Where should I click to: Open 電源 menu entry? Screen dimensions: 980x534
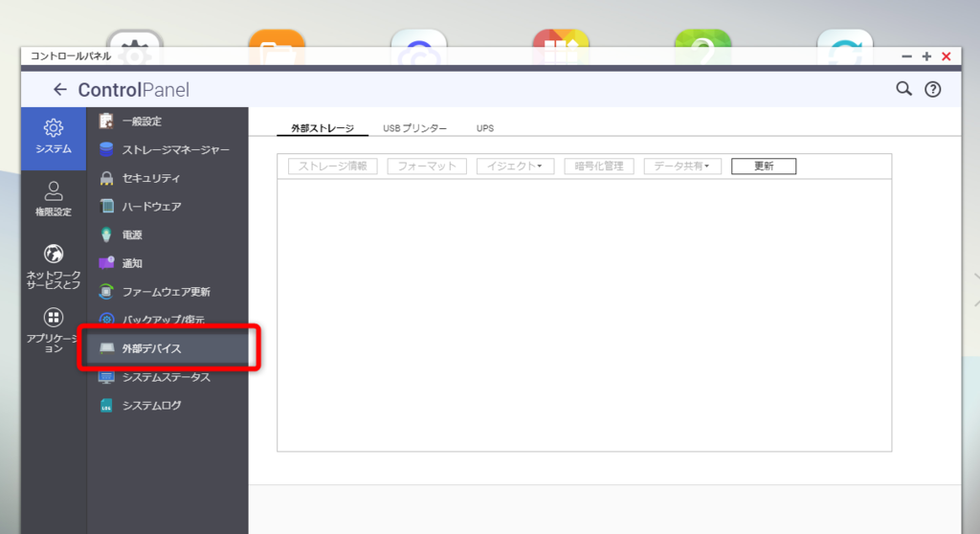[167, 235]
